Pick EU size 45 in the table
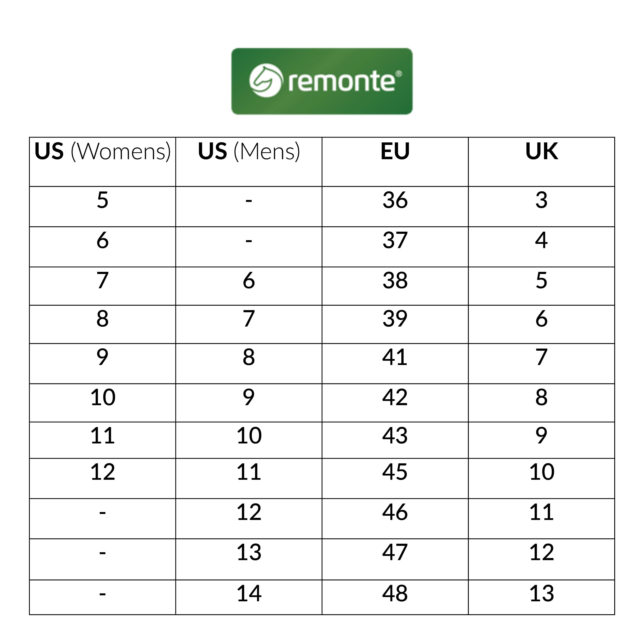644x644 pixels. pos(395,472)
